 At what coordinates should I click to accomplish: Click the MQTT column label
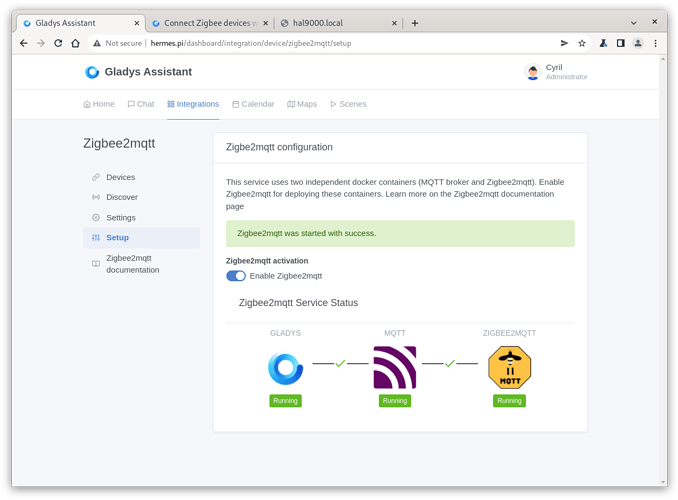tap(395, 333)
